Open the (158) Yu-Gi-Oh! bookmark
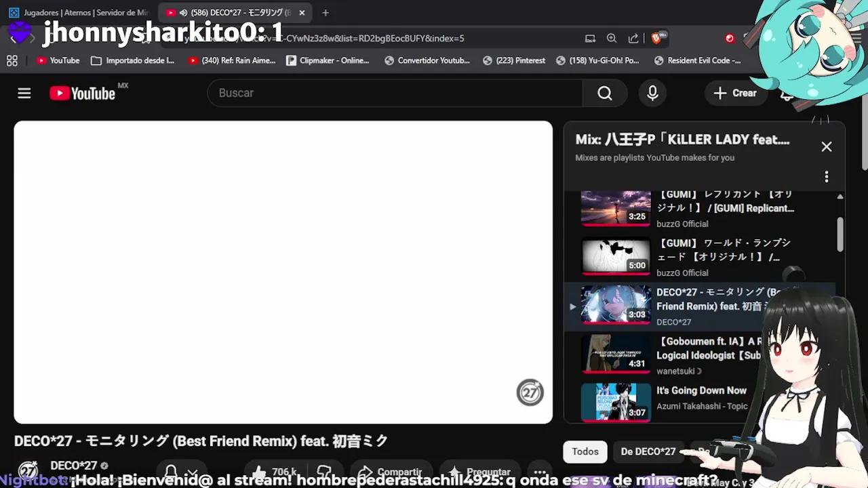Image resolution: width=868 pixels, height=488 pixels. [597, 60]
